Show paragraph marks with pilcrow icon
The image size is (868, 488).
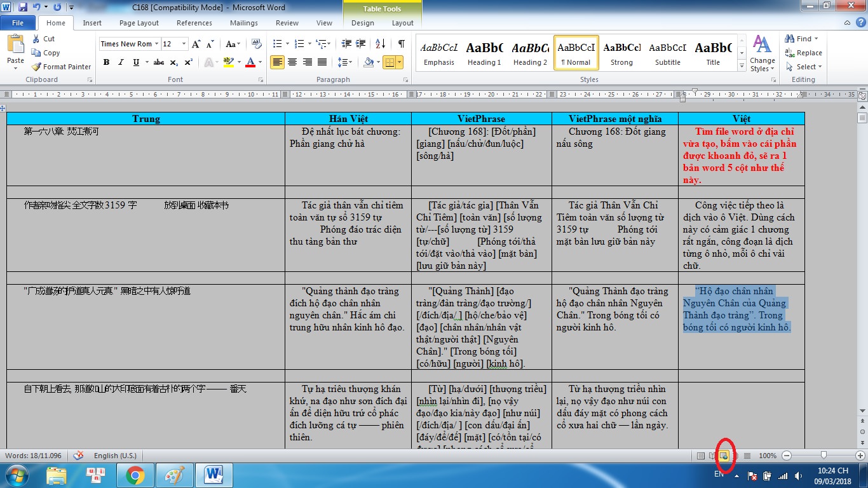click(401, 44)
